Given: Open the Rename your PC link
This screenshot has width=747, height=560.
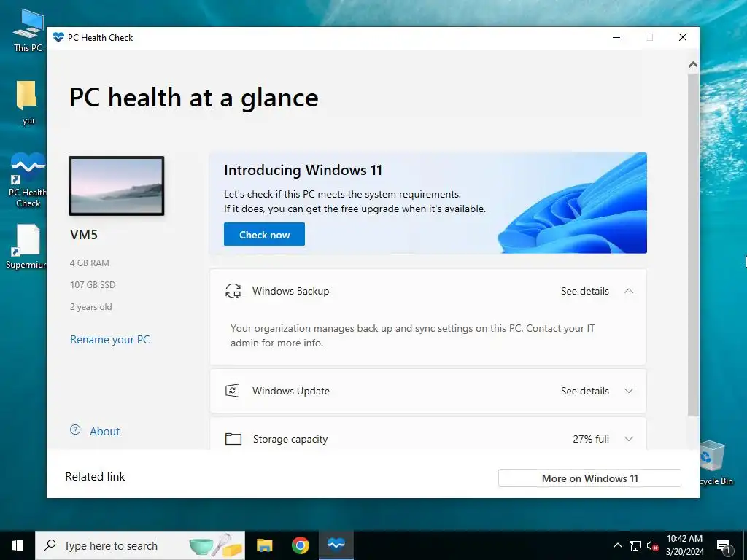Looking at the screenshot, I should tap(110, 340).
